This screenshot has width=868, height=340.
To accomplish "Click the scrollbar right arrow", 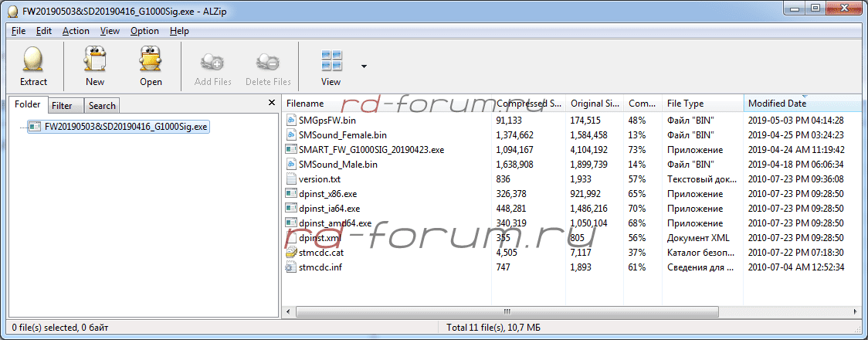I will click(856, 311).
